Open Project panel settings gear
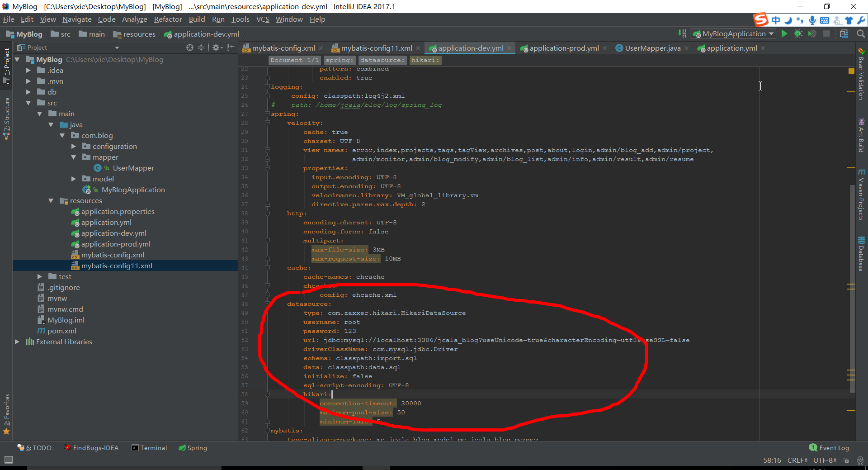This screenshot has width=868, height=470. tap(217, 47)
